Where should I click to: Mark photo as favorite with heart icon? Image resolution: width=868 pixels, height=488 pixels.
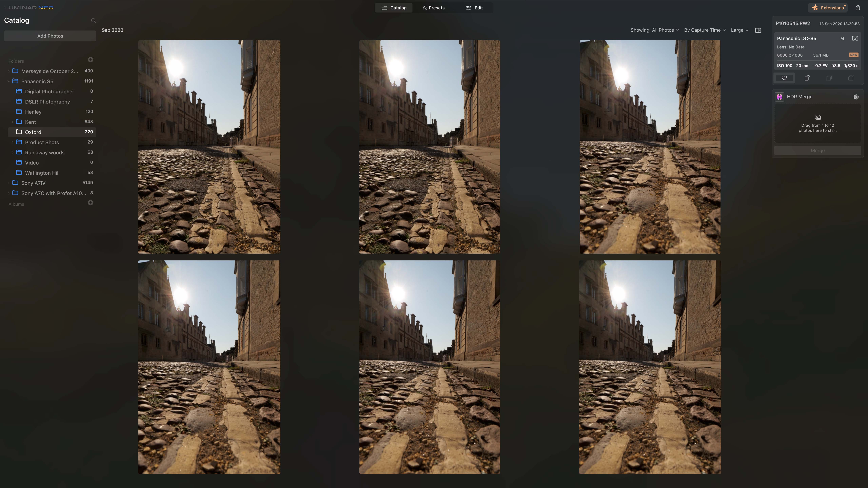(x=784, y=78)
